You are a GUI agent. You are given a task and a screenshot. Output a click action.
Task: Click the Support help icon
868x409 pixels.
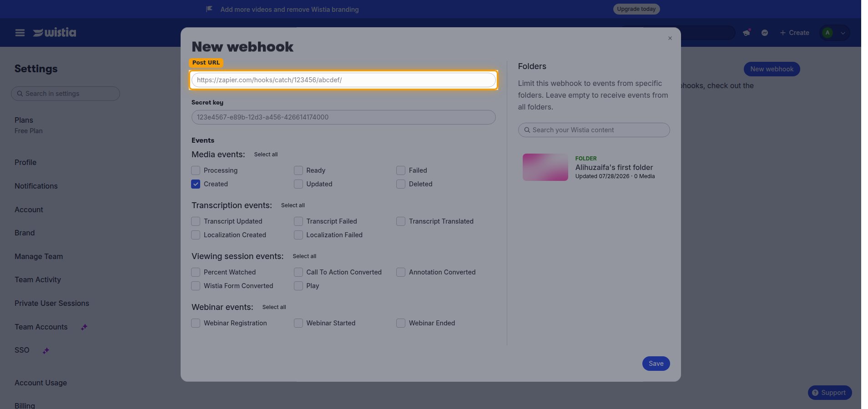pos(815,393)
